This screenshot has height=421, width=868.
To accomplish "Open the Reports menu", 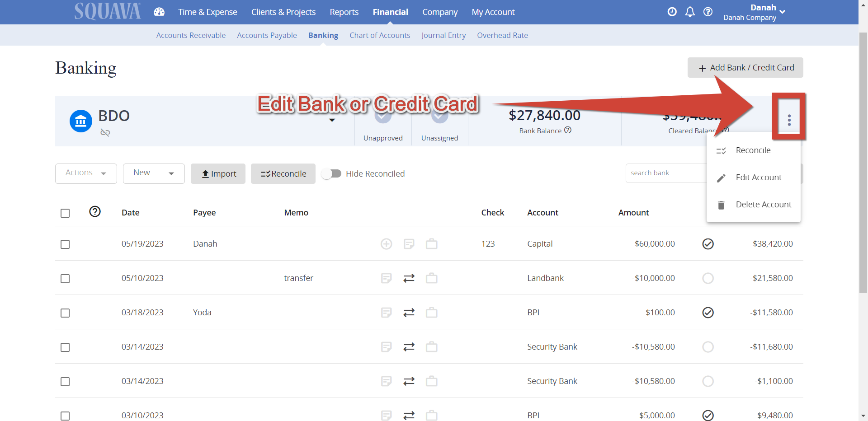I will 344,12.
